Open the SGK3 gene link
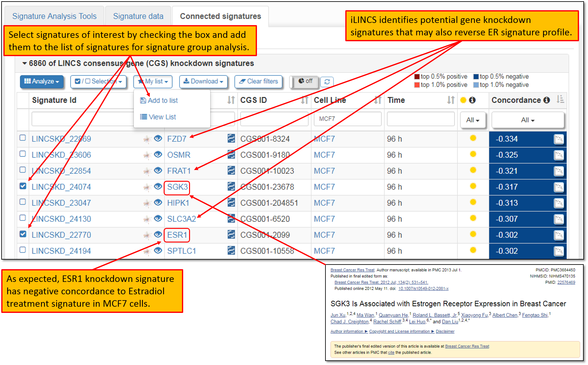Viewport: 588px width, 365px height. 177,187
